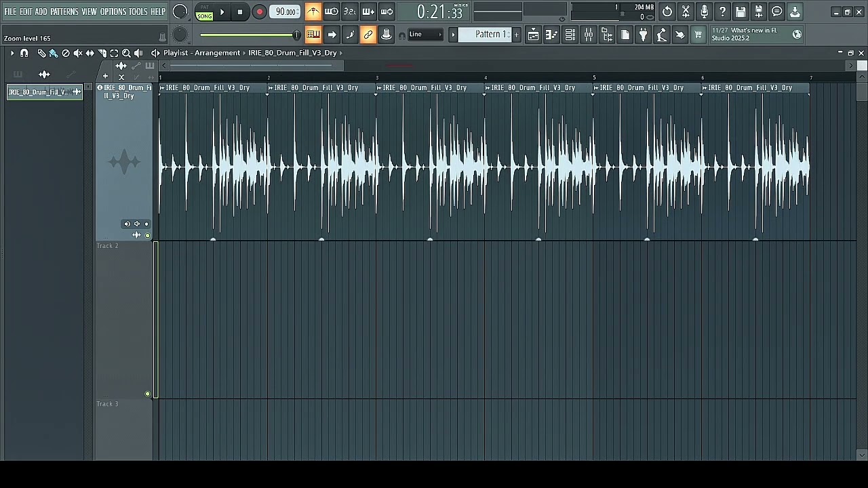Image resolution: width=868 pixels, height=488 pixels.
Task: Open the Channel rack view
Action: [570, 35]
